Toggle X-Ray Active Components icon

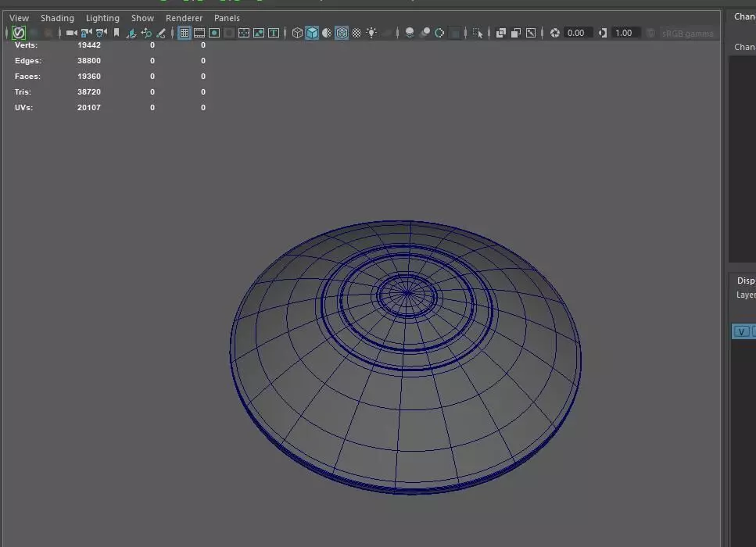pos(516,33)
